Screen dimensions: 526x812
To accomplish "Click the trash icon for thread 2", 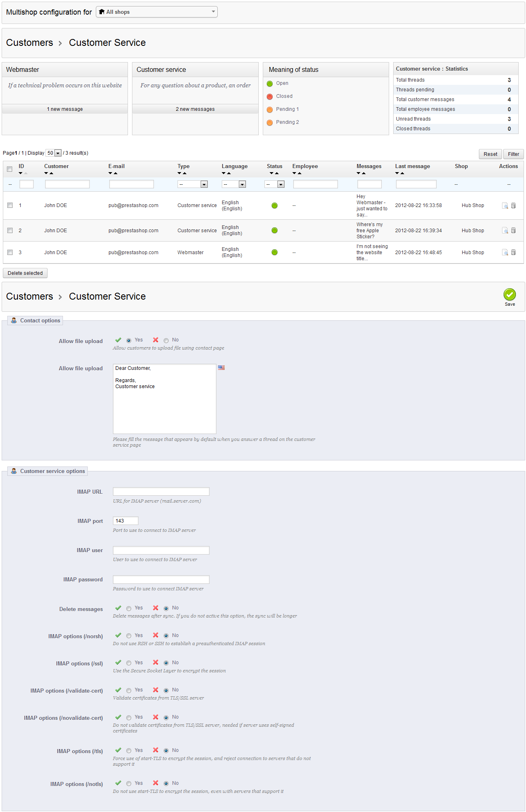I will (x=513, y=231).
